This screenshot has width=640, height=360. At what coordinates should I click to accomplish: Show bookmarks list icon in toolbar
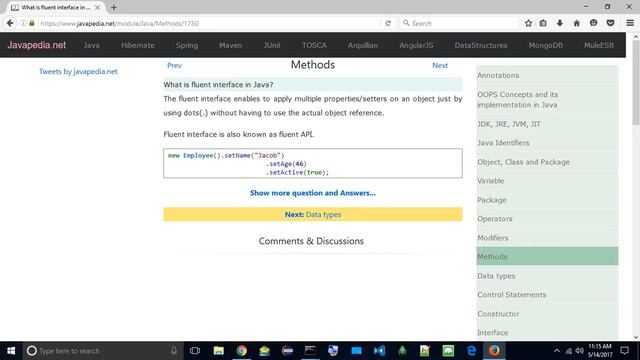pos(543,23)
